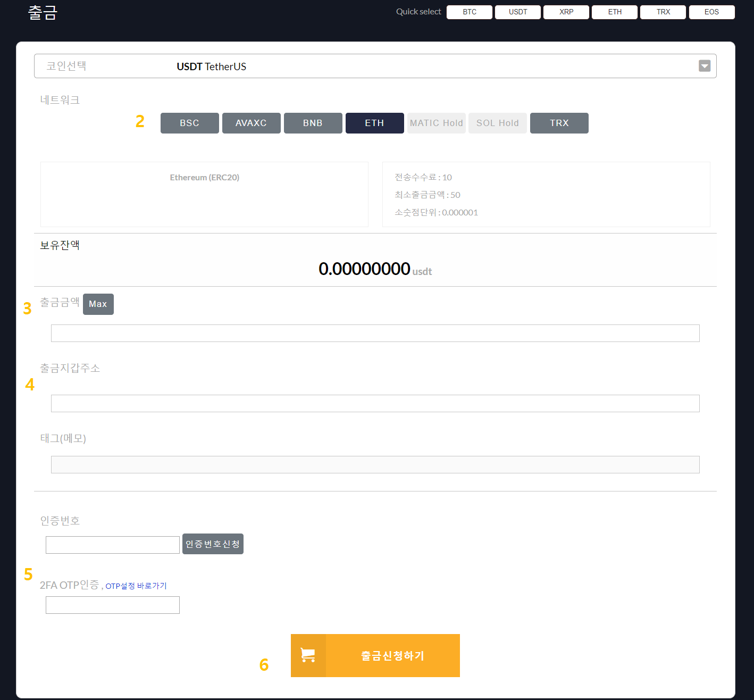Screen dimensions: 754x700
Task: Quick select EOS coin
Action: tap(711, 12)
